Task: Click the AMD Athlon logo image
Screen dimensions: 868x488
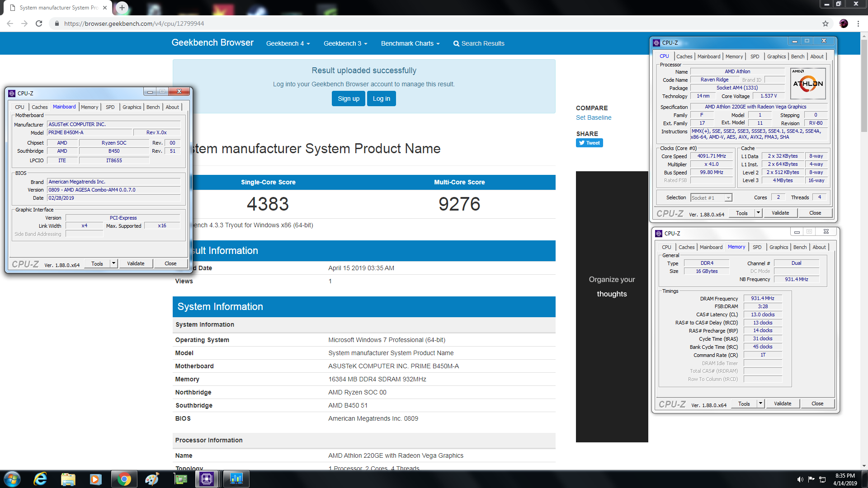Action: [808, 84]
